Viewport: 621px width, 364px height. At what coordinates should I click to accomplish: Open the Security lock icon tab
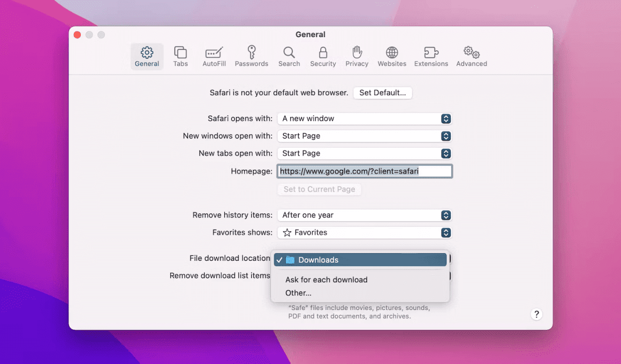(323, 57)
